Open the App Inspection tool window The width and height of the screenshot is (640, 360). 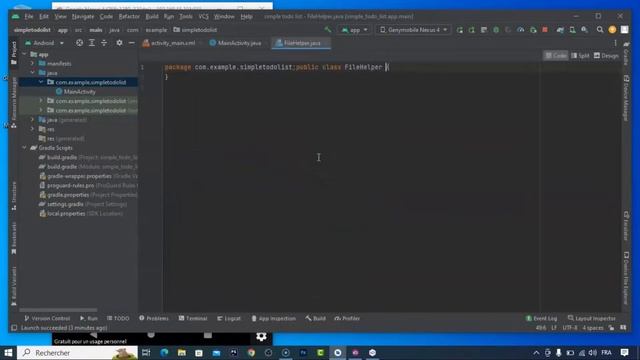coord(273,318)
